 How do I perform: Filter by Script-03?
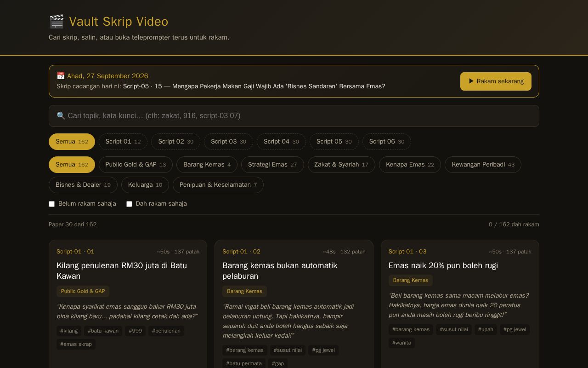tap(228, 142)
